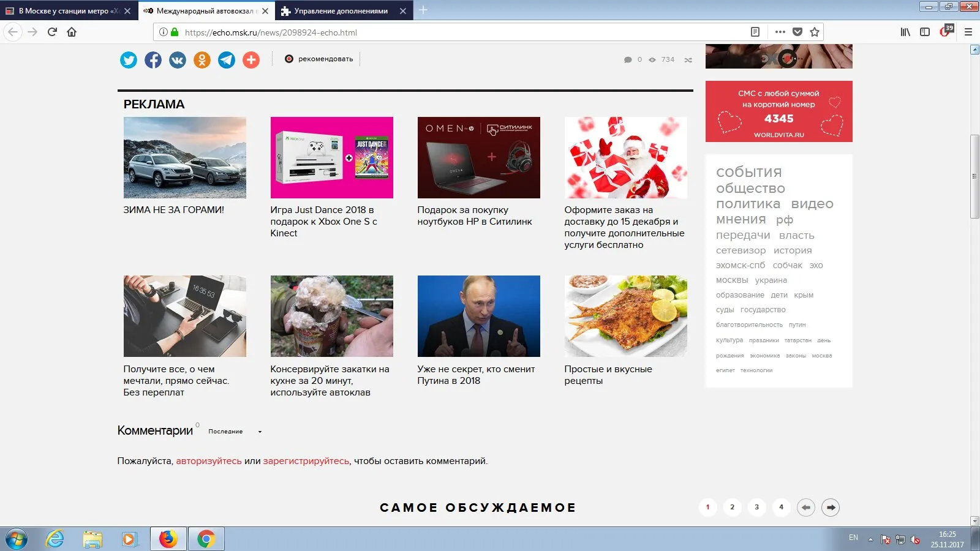Toggle the Firefox sidebar
Viewport: 980px width, 551px height.
[925, 32]
